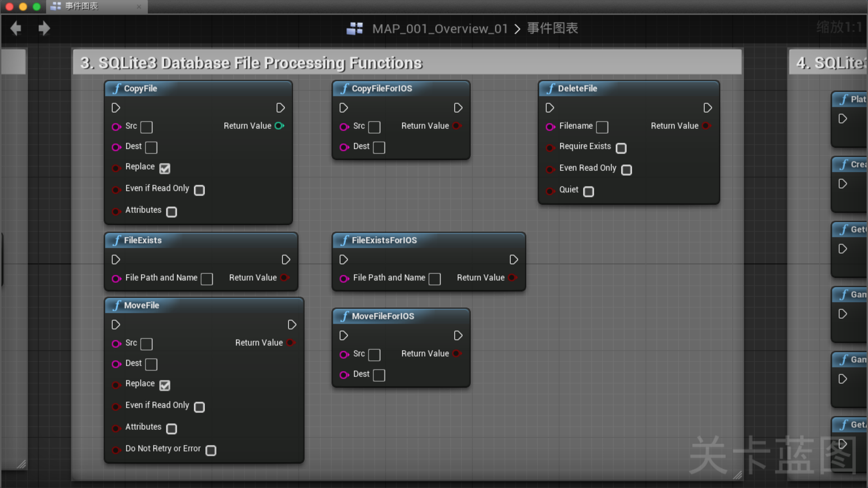Click the Return Value pin on FileExists
Viewport: 868px width, 488px height.
pos(285,278)
